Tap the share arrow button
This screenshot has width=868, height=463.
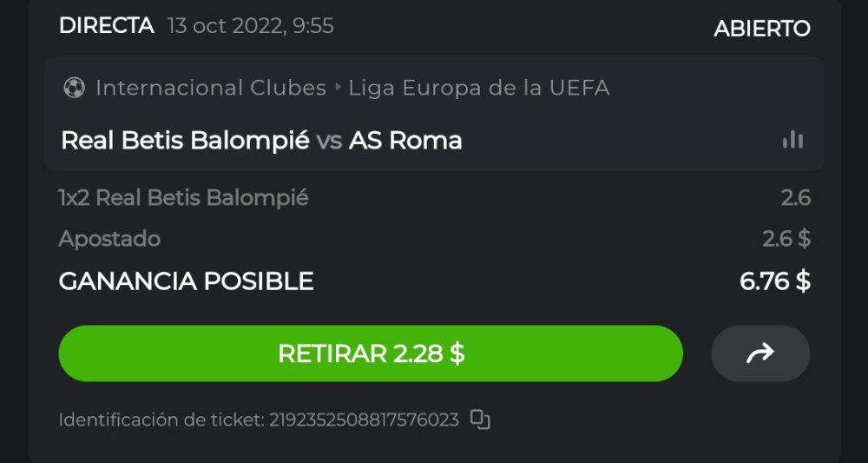tap(760, 354)
